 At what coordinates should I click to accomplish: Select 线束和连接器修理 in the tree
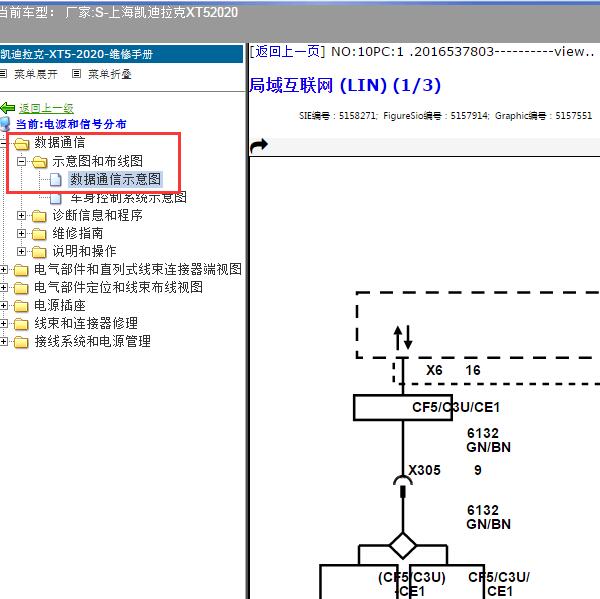pos(86,323)
